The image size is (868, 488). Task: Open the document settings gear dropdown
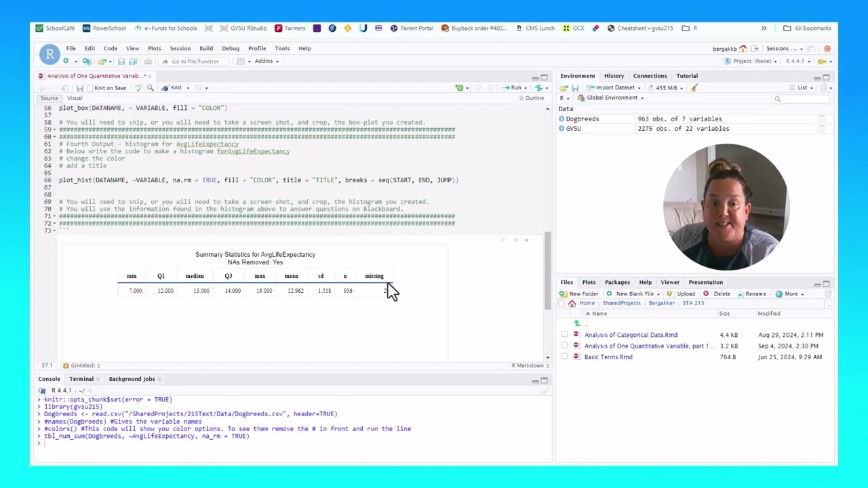201,87
